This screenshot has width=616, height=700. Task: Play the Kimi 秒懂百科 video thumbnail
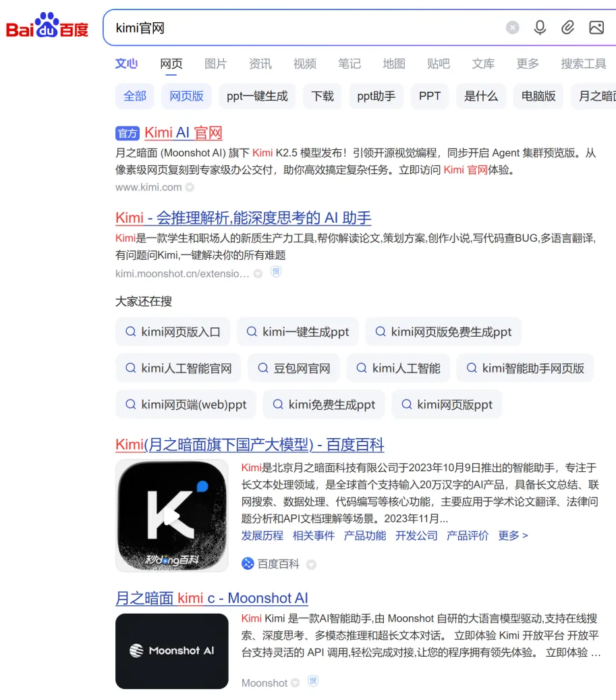(x=172, y=516)
